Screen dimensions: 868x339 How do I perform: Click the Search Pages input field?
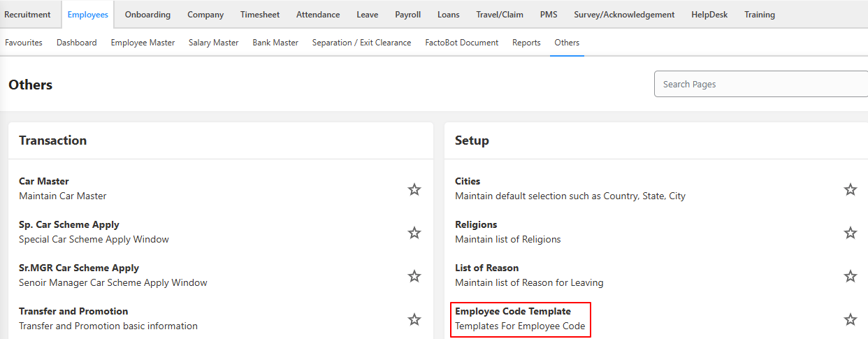click(x=760, y=84)
